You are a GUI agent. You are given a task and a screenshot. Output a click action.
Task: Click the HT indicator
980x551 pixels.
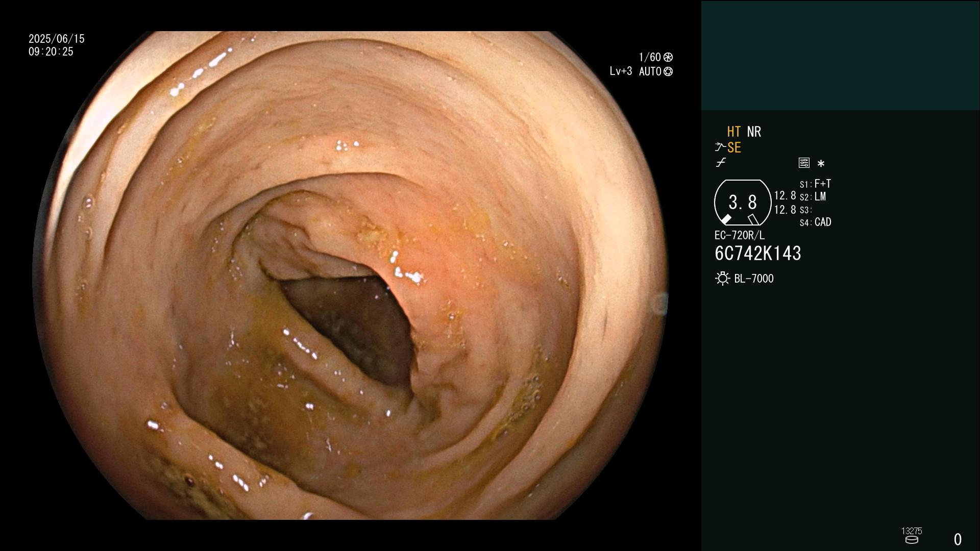[734, 132]
